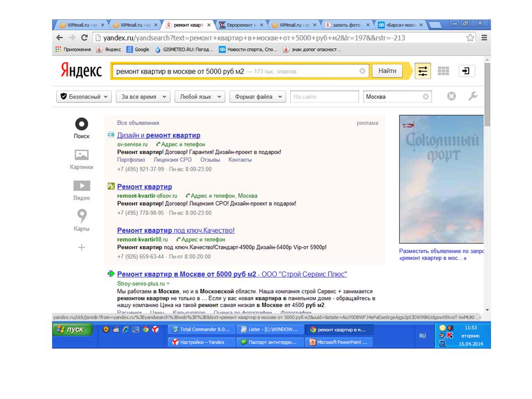Click the browser back arrow

click(x=60, y=38)
